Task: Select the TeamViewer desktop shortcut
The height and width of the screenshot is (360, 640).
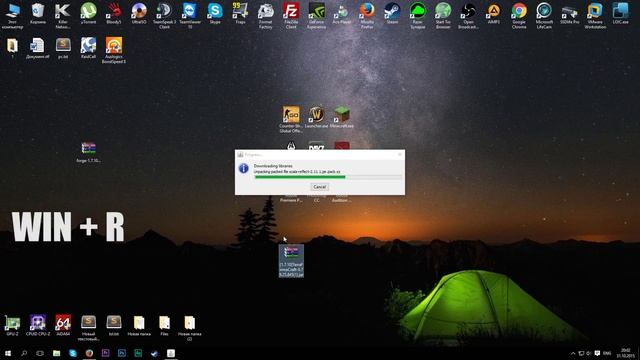Action: pos(190,16)
